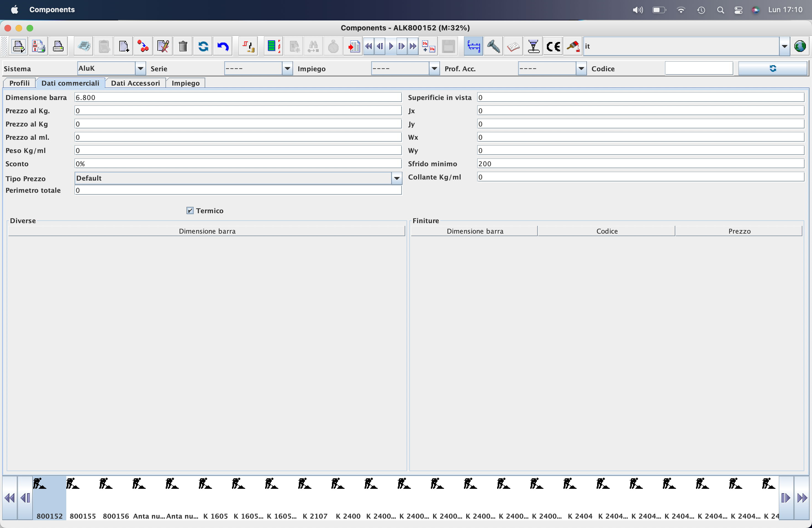Click the first print-preview printer icon
Viewport: 812px width, 528px height.
click(19, 46)
